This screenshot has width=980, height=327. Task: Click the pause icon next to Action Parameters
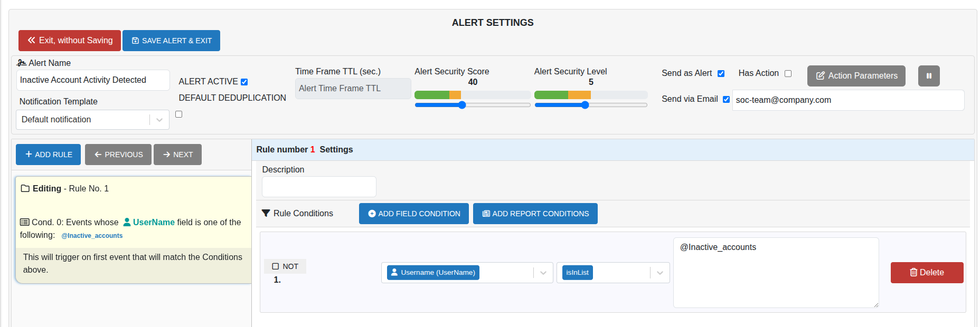click(929, 76)
